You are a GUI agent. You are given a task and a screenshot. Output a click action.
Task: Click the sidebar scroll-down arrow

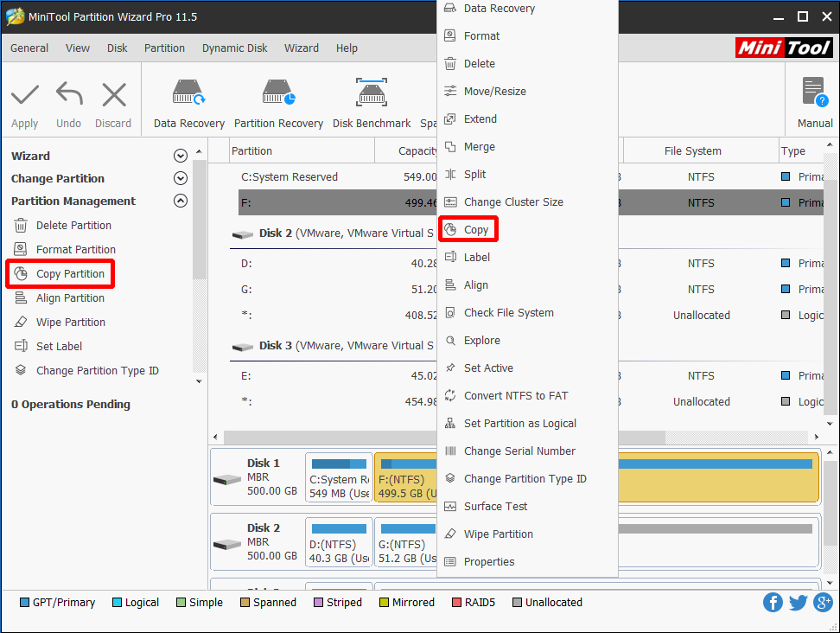pyautogui.click(x=199, y=381)
